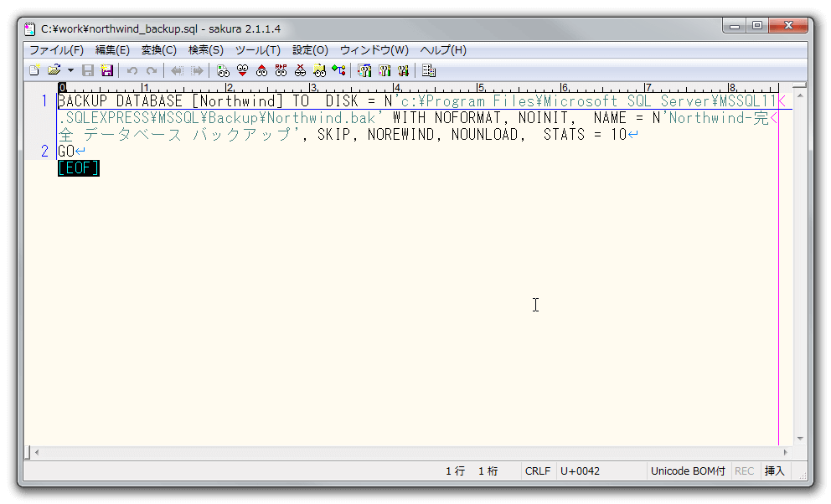Open the ファイル(F) menu

click(x=56, y=50)
